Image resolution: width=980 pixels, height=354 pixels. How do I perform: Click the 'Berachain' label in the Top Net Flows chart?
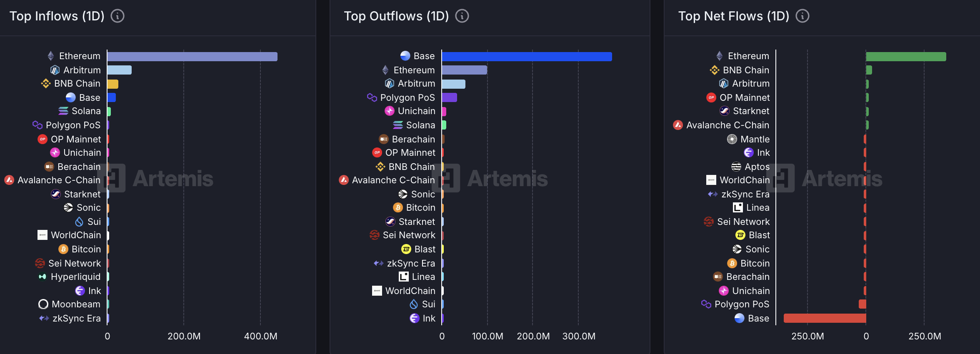(x=748, y=277)
